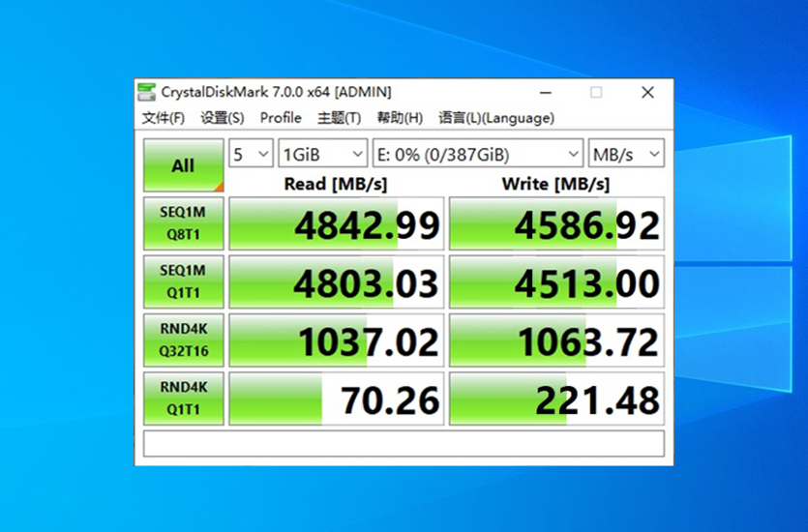Screen dimensions: 808x532
Task: Choose drive from E: 0% (0/387GiB) dropdown
Action: (x=478, y=154)
